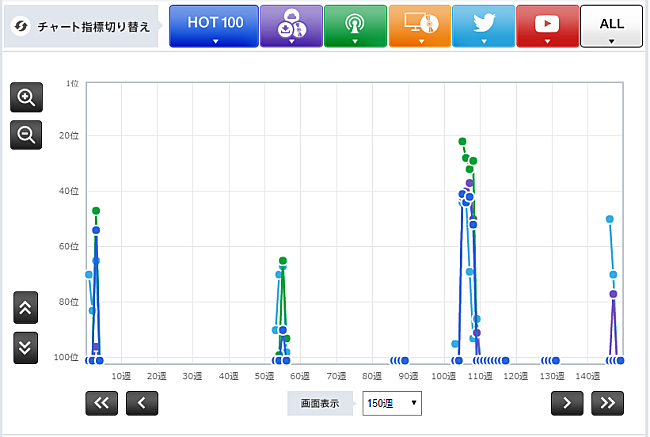Click the double up-arrow rank scroll icon

(26, 308)
